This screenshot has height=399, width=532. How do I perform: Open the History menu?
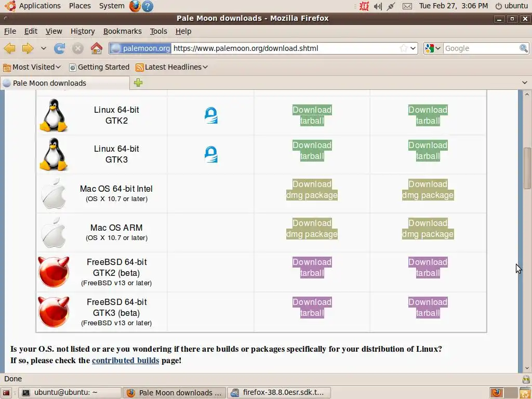click(83, 31)
